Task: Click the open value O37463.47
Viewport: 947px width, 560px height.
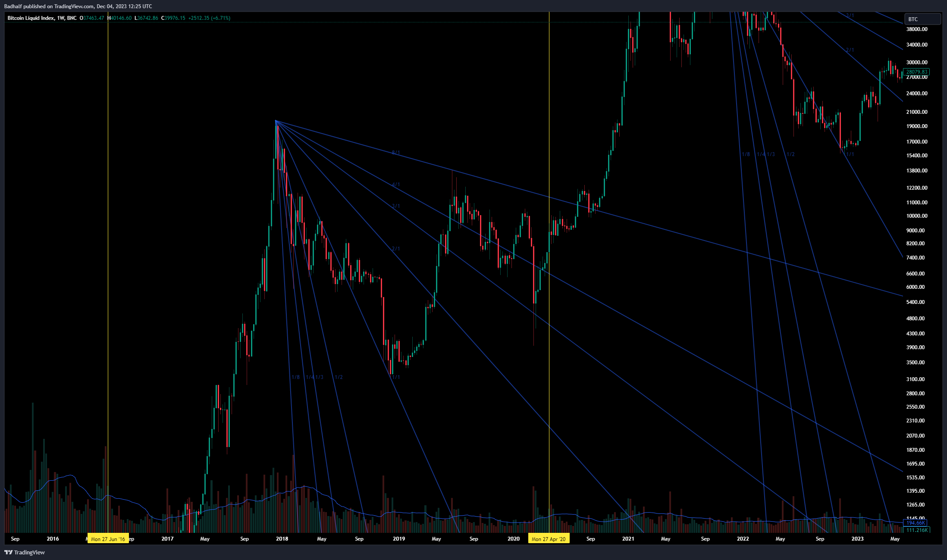Action: tap(92, 18)
